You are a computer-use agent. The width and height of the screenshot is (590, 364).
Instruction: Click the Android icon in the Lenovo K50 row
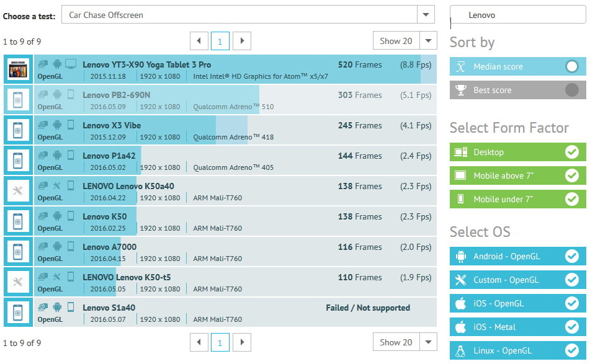point(57,216)
